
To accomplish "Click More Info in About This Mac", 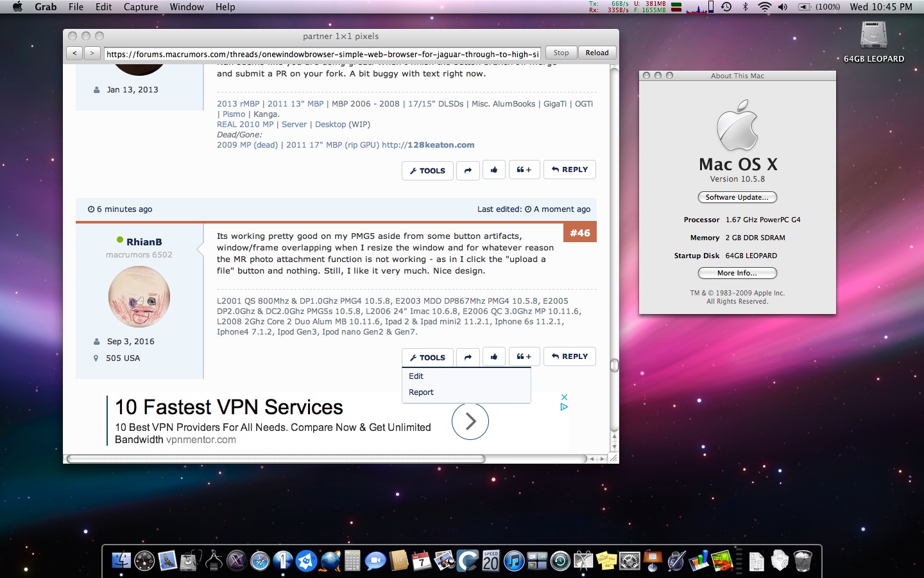I will 737,273.
